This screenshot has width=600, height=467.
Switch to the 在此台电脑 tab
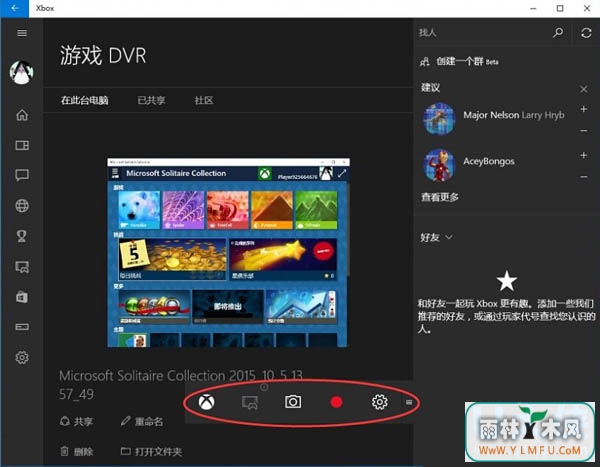click(85, 100)
